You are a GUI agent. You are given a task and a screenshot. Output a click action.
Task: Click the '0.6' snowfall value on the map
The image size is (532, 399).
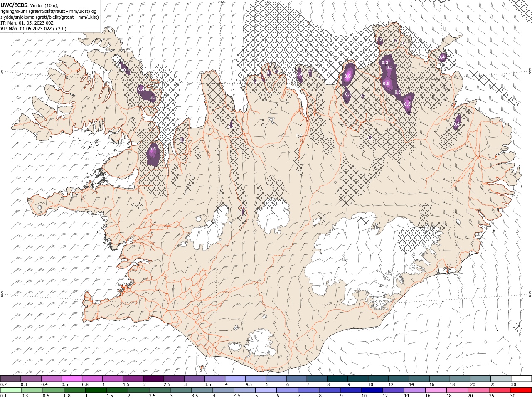[x=348, y=76]
